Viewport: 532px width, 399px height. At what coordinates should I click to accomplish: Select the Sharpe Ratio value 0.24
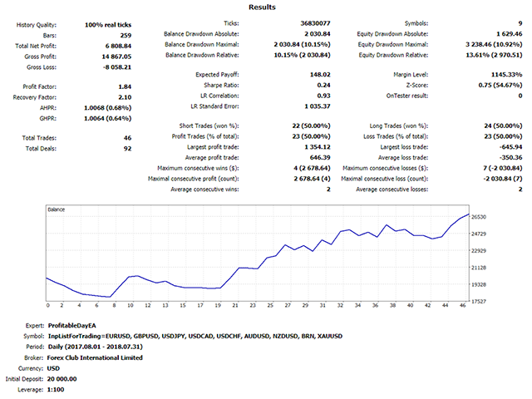point(323,85)
